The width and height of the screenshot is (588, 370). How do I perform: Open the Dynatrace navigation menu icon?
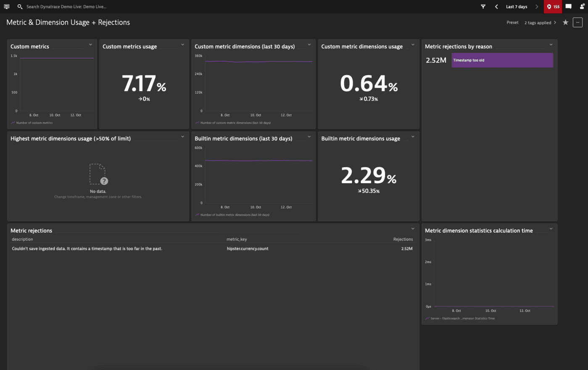(6, 6)
